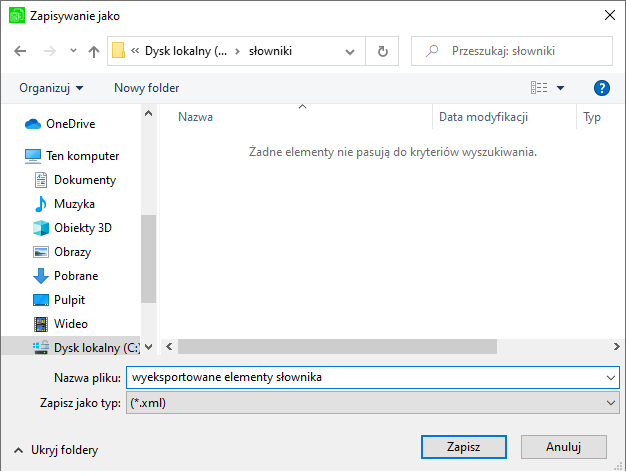Image resolution: width=626 pixels, height=476 pixels.
Task: Click the Nazwa pliku text field
Action: (x=373, y=377)
